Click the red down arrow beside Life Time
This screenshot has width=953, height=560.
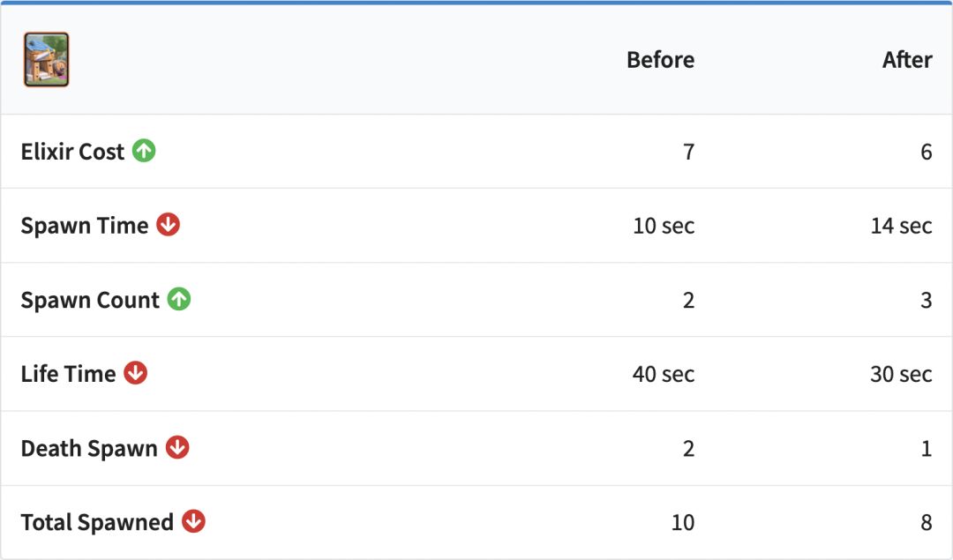click(135, 373)
